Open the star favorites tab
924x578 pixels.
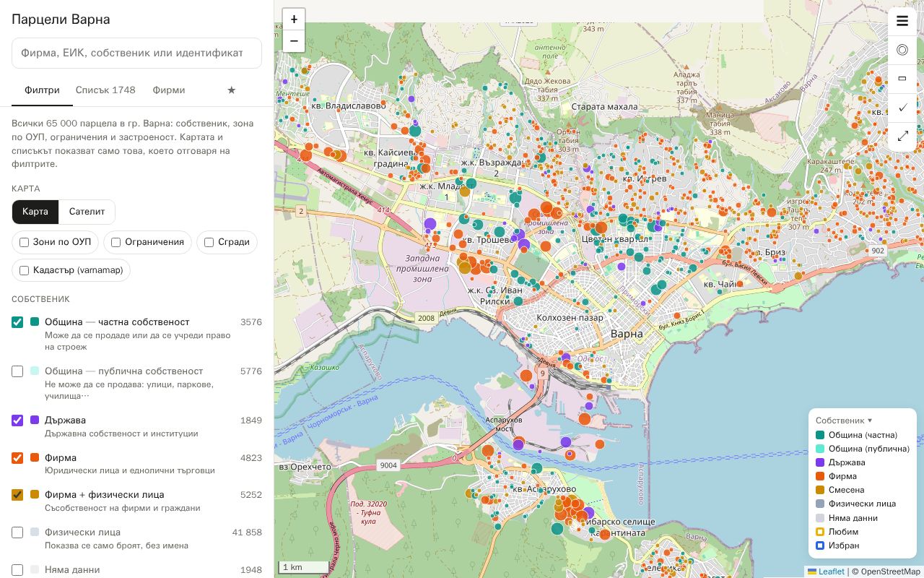click(x=232, y=90)
